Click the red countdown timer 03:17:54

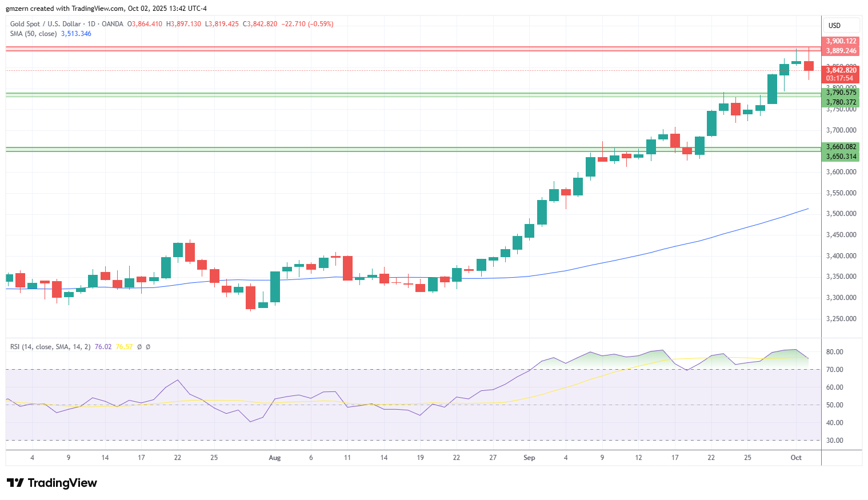[841, 78]
